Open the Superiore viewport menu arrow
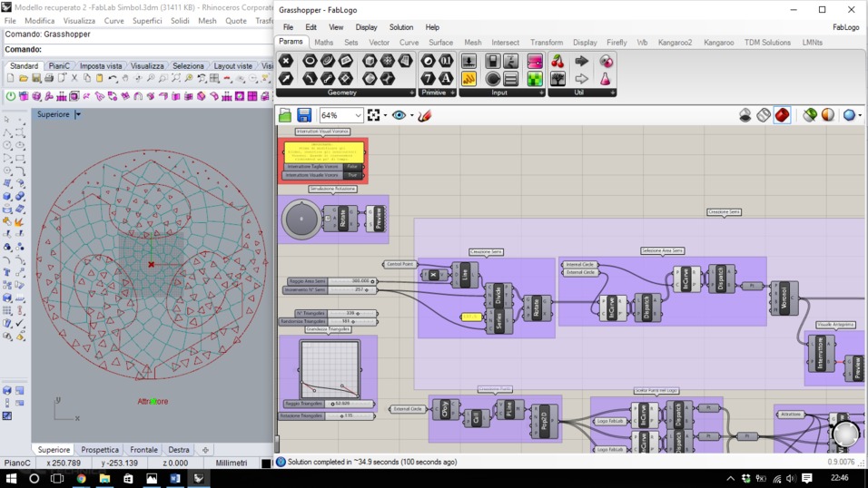The height and width of the screenshot is (488, 868). (x=77, y=114)
